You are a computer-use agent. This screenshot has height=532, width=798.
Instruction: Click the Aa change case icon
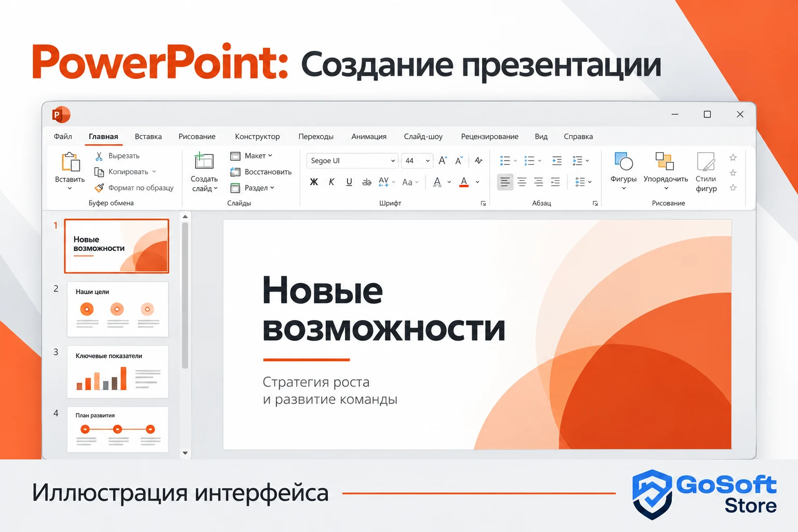coord(407,182)
